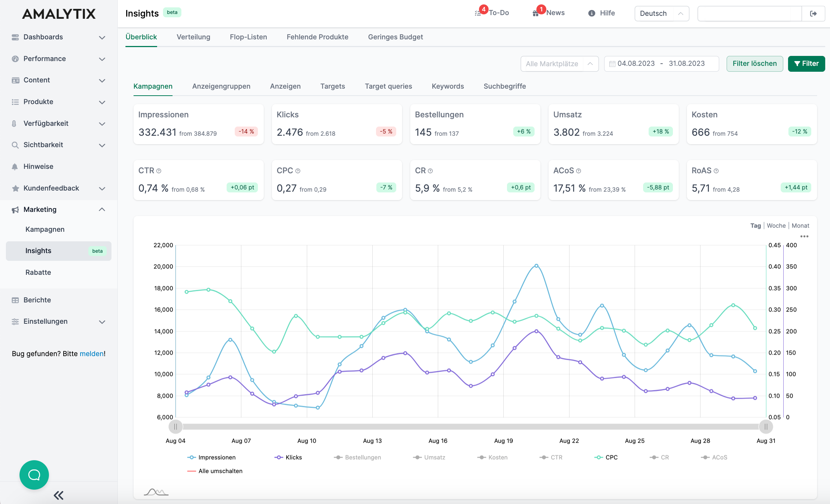The image size is (830, 504).
Task: Click the Produkte list icon
Action: tap(15, 102)
